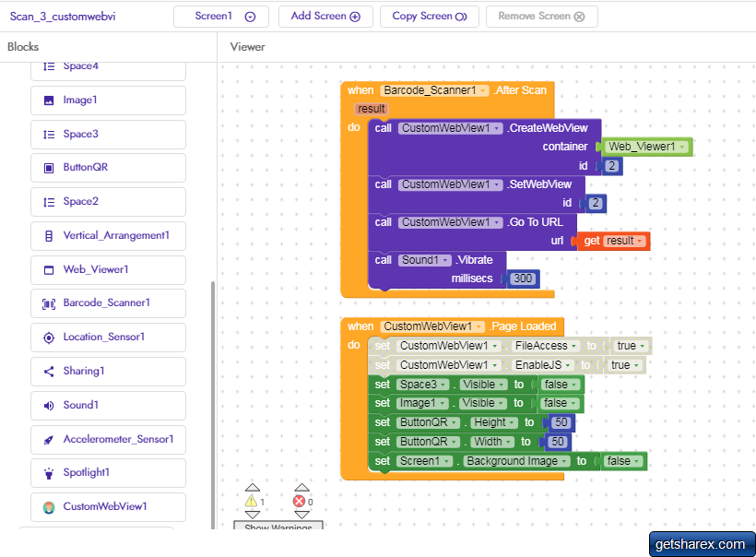
Task: Click the Accelerometer_Sensor1 icon
Action: click(49, 439)
